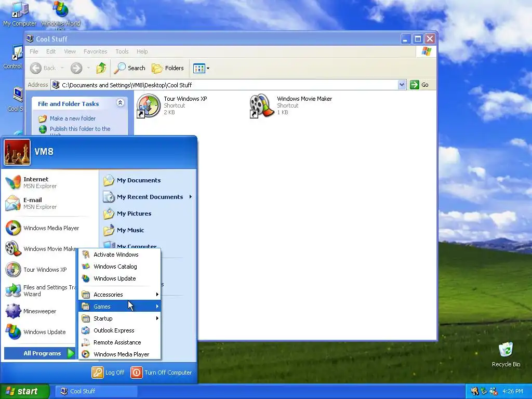Select Cool Stuff taskbar button

pos(96,391)
